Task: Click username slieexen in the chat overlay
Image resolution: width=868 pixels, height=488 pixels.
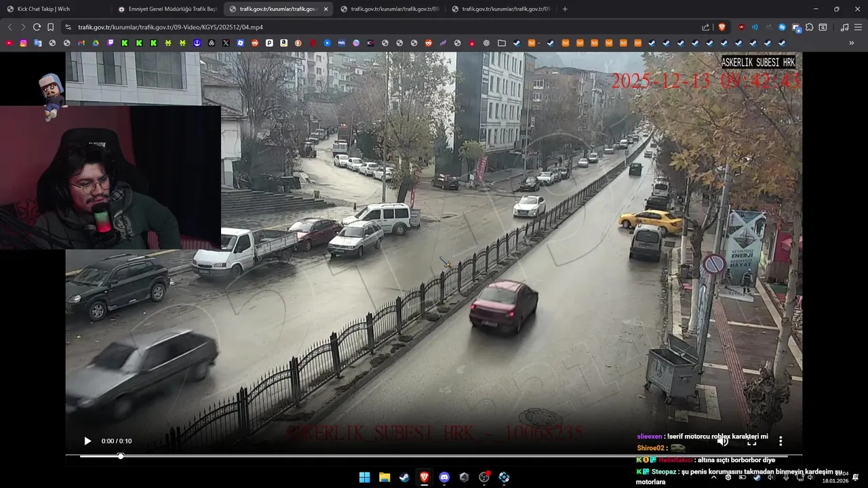Action: pos(649,436)
